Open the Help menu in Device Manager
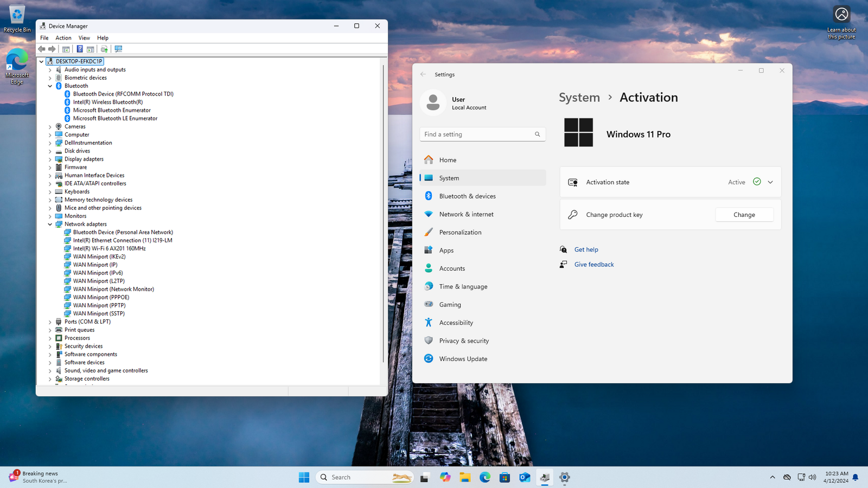This screenshot has width=868, height=488. [103, 38]
